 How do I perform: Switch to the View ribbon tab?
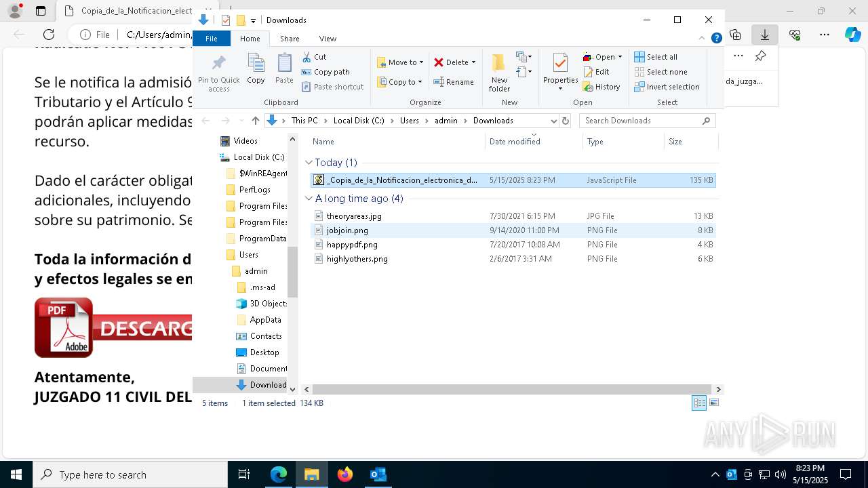tap(328, 39)
